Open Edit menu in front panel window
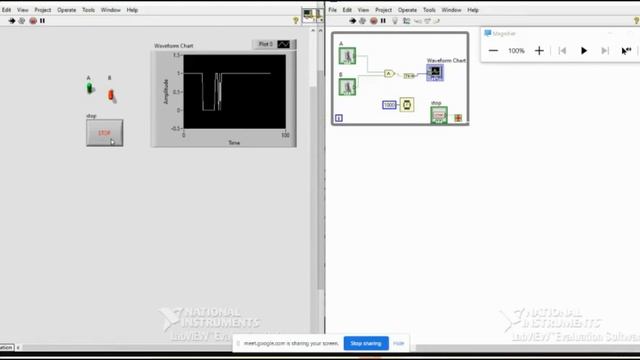Viewport: 640px width, 360px height. pyautogui.click(x=7, y=10)
